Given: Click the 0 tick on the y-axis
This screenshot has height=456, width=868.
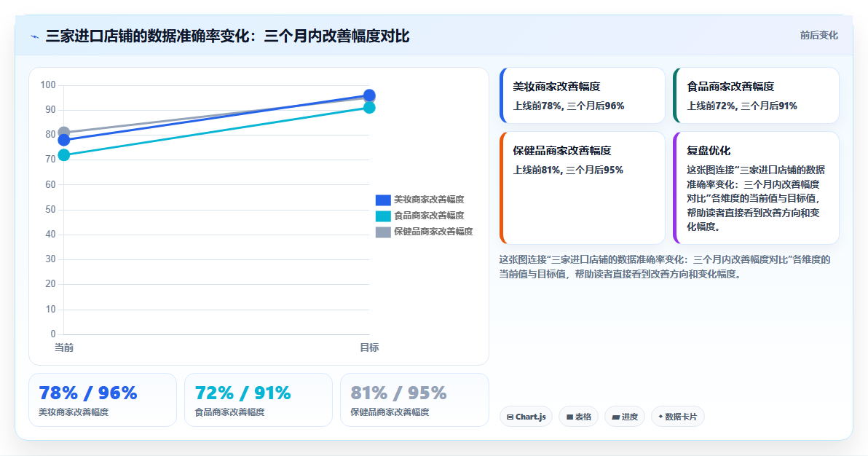Looking at the screenshot, I should 53,334.
